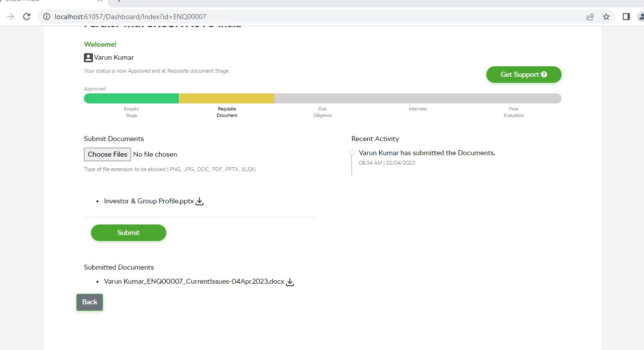Viewport: 644px width, 350px height.
Task: Select the Requisite Document stage label
Action: [x=227, y=112]
